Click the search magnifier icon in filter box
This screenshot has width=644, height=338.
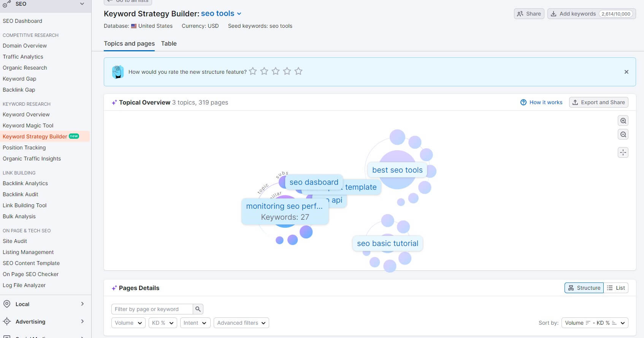[198, 309]
